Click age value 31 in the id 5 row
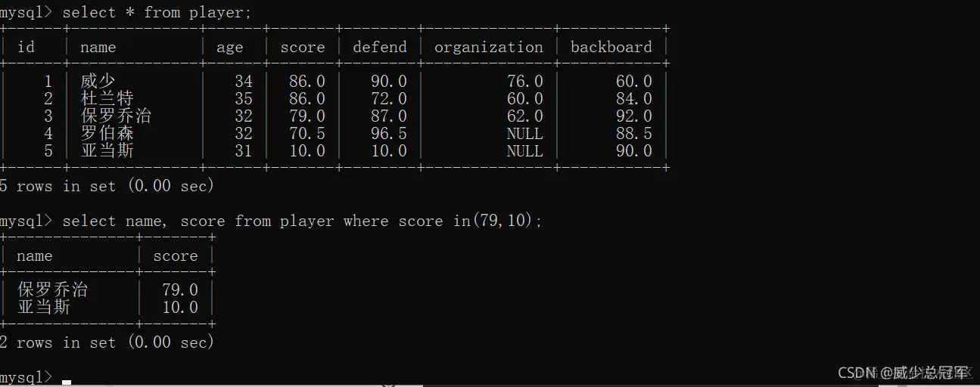The width and height of the screenshot is (980, 387). (244, 150)
